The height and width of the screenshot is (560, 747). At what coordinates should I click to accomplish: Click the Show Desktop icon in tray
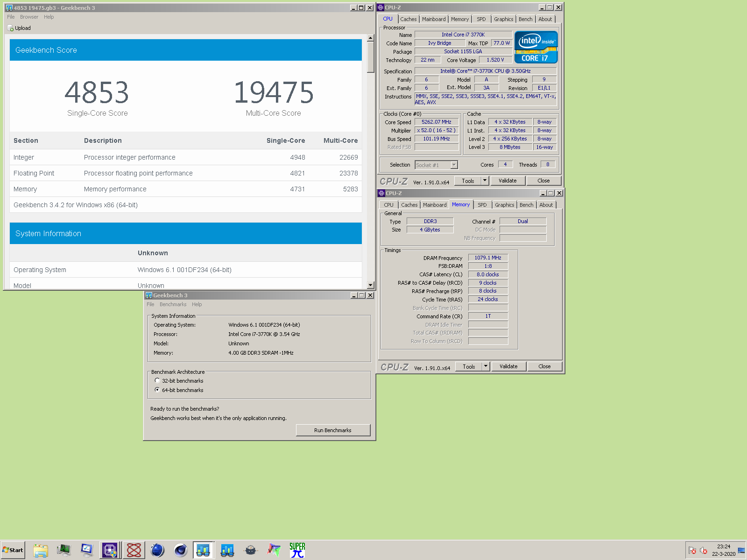[741, 551]
